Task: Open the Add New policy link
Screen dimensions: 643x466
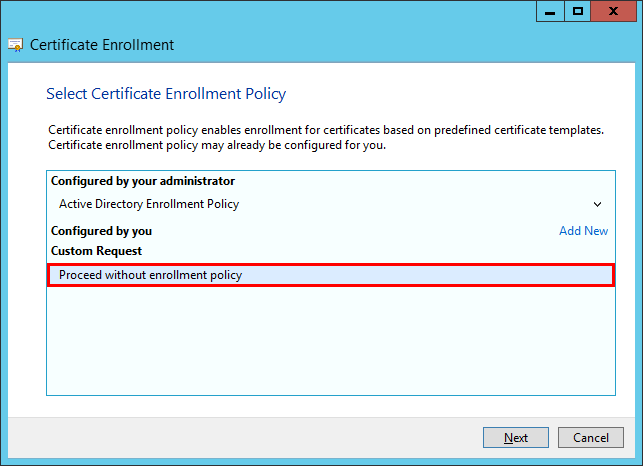Action: tap(583, 231)
